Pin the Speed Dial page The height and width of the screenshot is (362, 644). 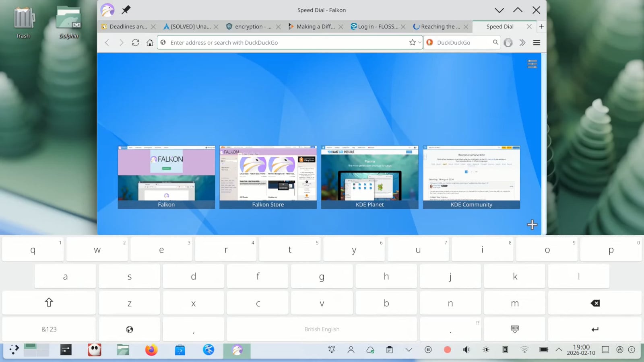point(126,10)
